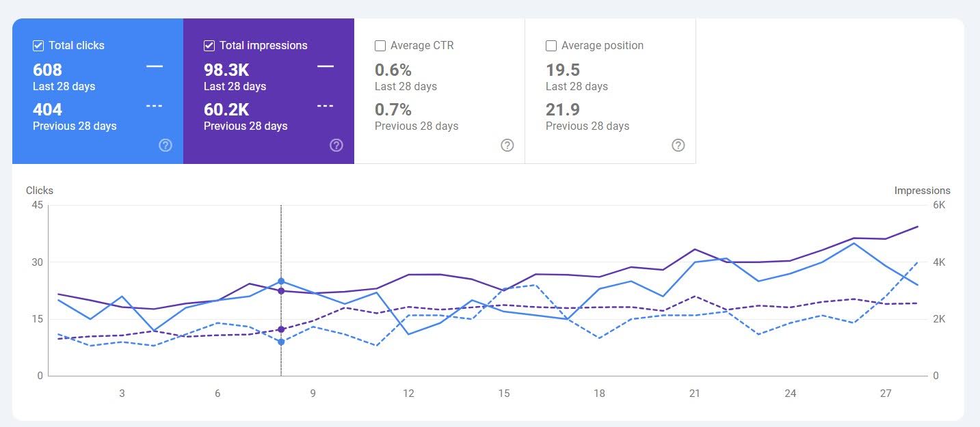The width and height of the screenshot is (980, 427).
Task: Open help icon in Total impressions card
Action: (x=336, y=145)
